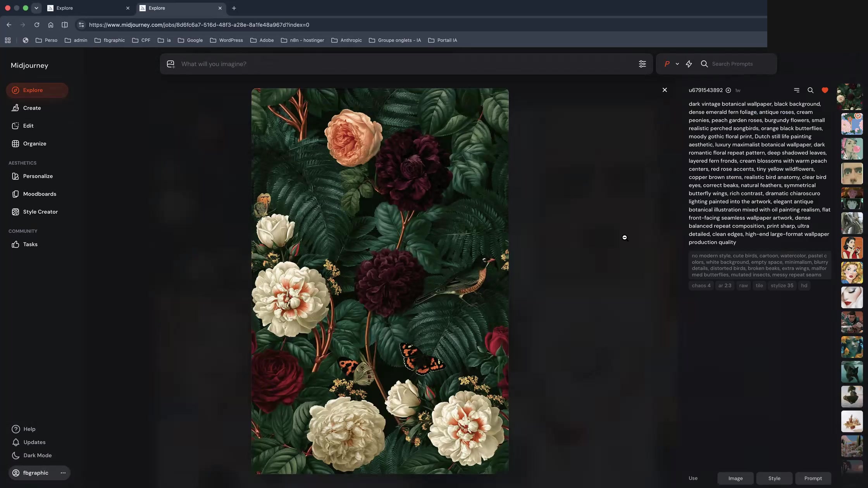Open Updates notifications

coord(34,442)
